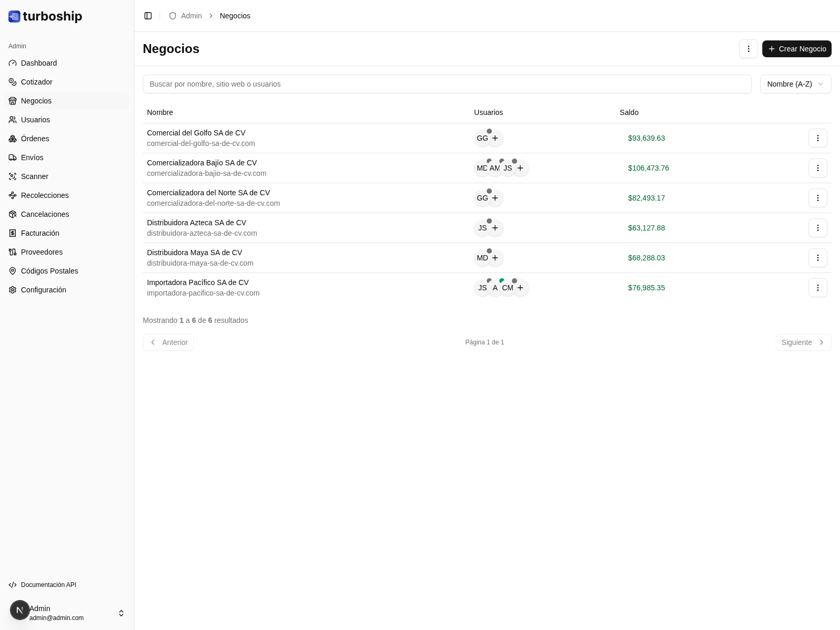Open the kebab menu for Comercial del Golfo

point(817,138)
